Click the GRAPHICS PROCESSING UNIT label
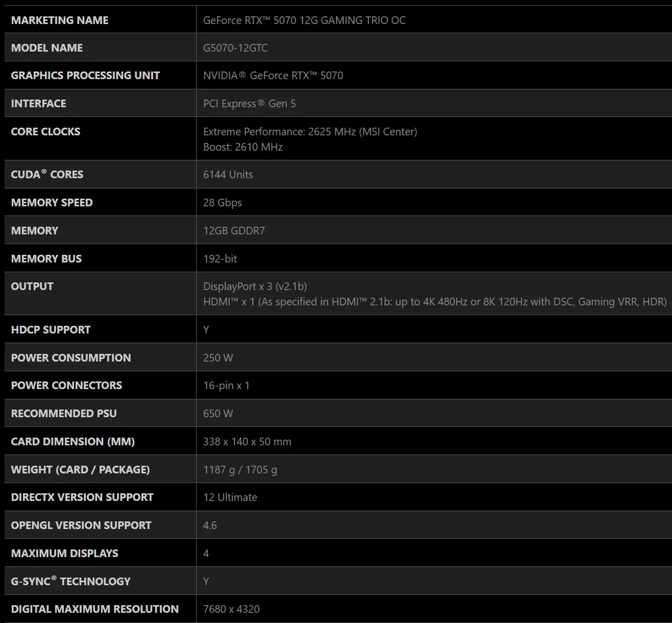This screenshot has width=672, height=623. pyautogui.click(x=85, y=76)
